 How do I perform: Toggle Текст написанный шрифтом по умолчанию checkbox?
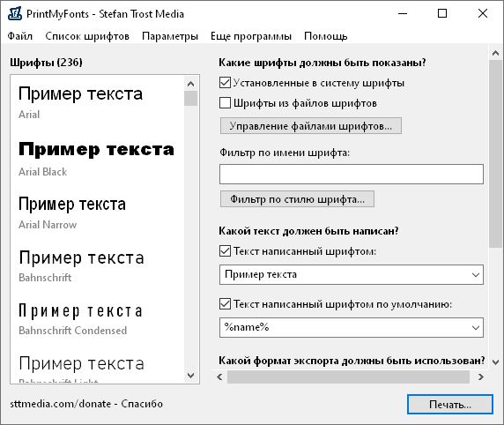[225, 304]
